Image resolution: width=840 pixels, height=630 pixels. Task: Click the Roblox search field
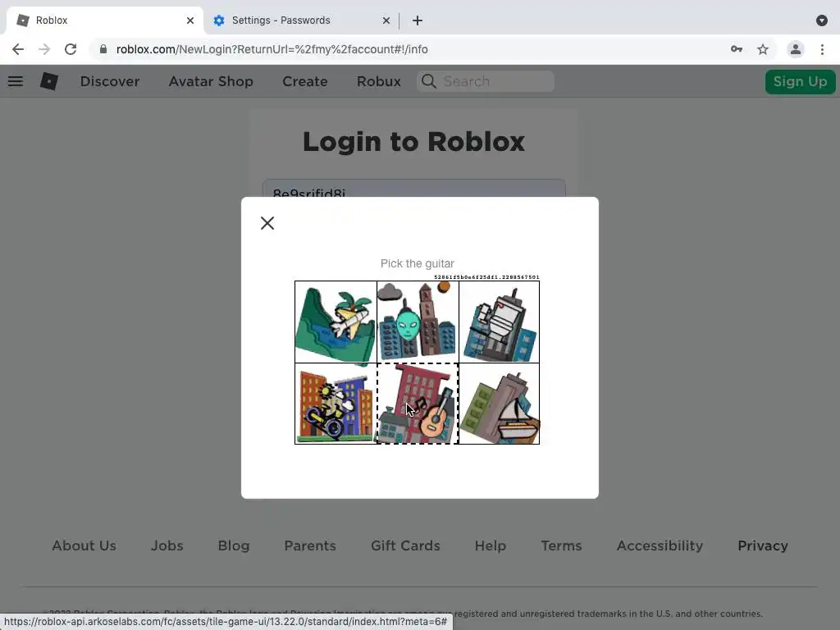click(x=486, y=81)
